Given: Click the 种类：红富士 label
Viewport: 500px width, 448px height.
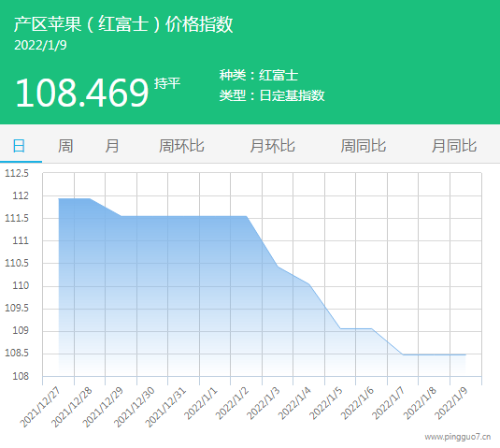Looking at the screenshot, I should (x=259, y=76).
